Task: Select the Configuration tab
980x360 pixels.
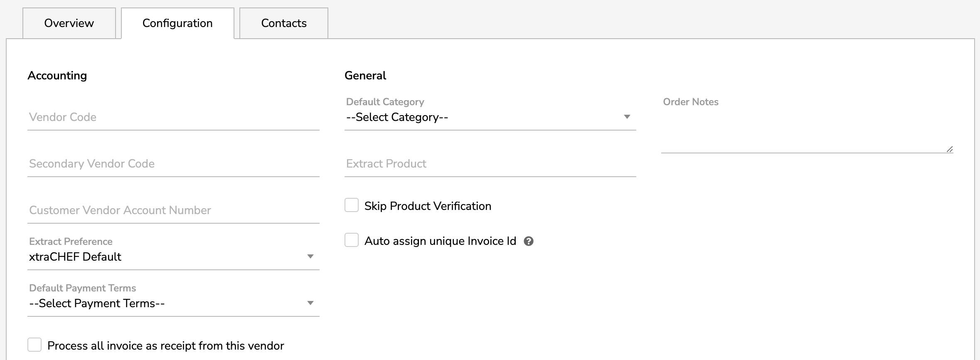Action: [177, 23]
